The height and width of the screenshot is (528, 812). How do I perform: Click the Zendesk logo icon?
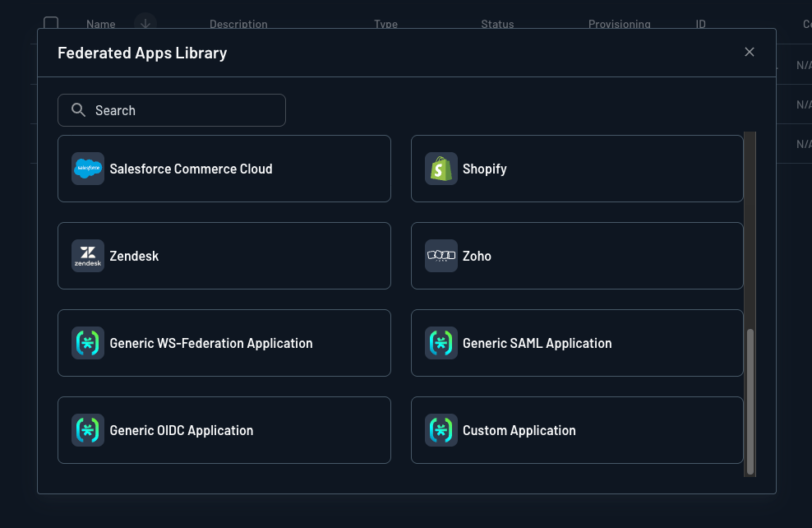(88, 256)
